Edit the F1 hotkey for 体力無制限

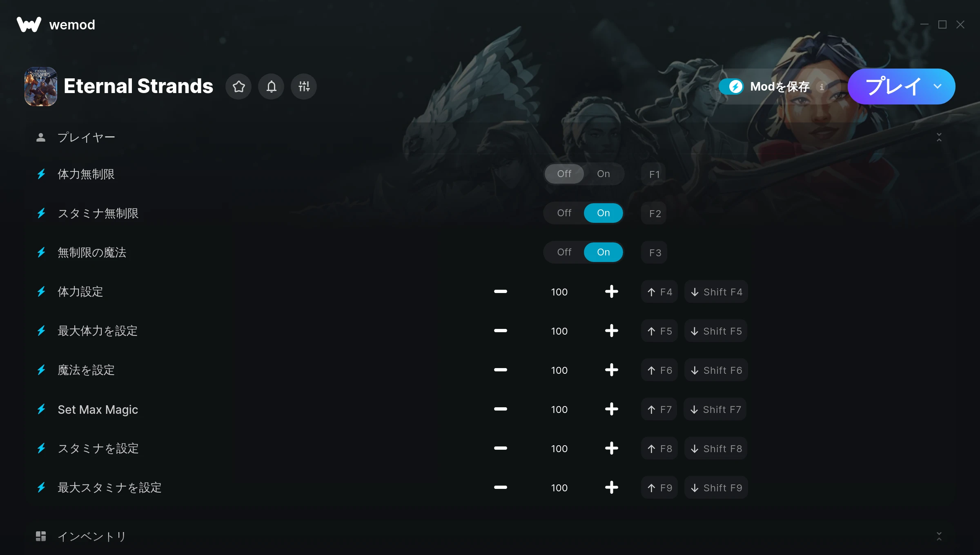[654, 174]
